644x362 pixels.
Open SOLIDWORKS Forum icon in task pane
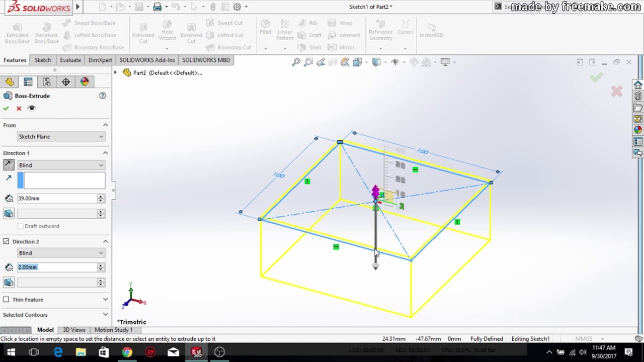click(x=638, y=152)
